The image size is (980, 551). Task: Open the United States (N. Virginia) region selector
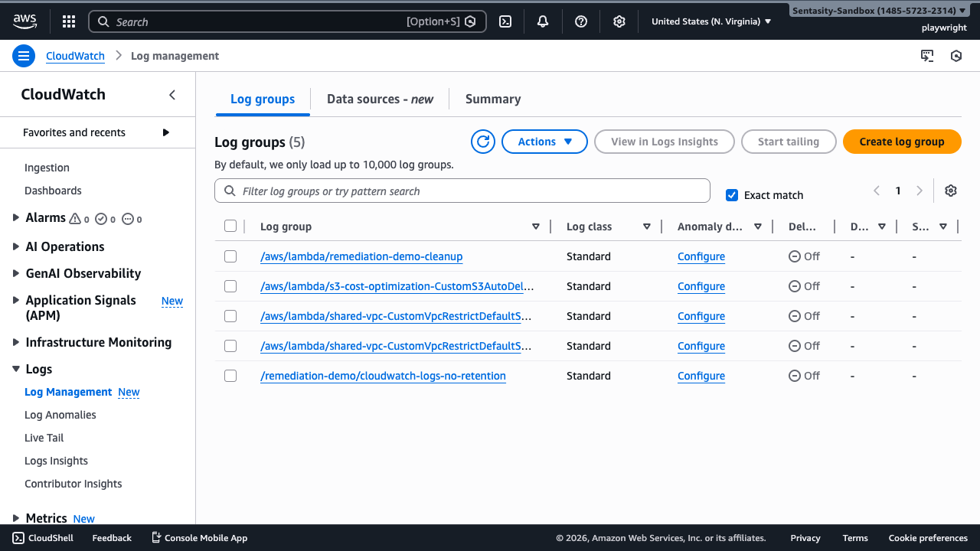pos(710,21)
